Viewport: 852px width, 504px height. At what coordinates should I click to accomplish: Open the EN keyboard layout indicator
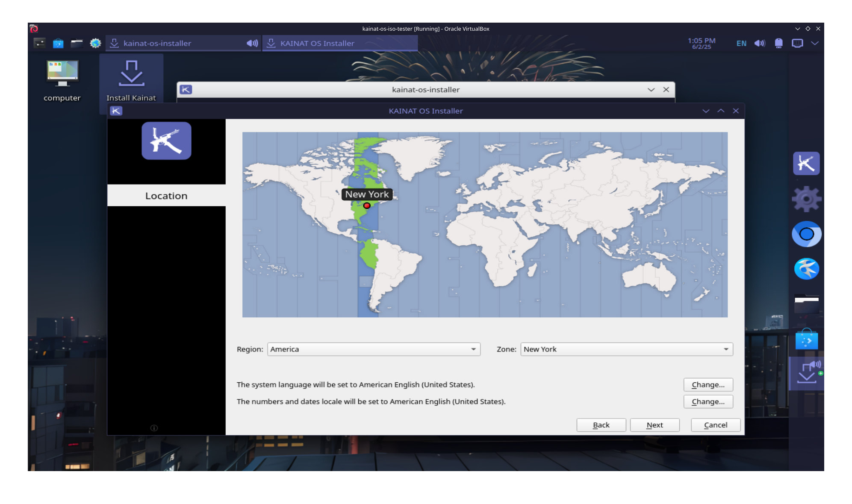(741, 43)
